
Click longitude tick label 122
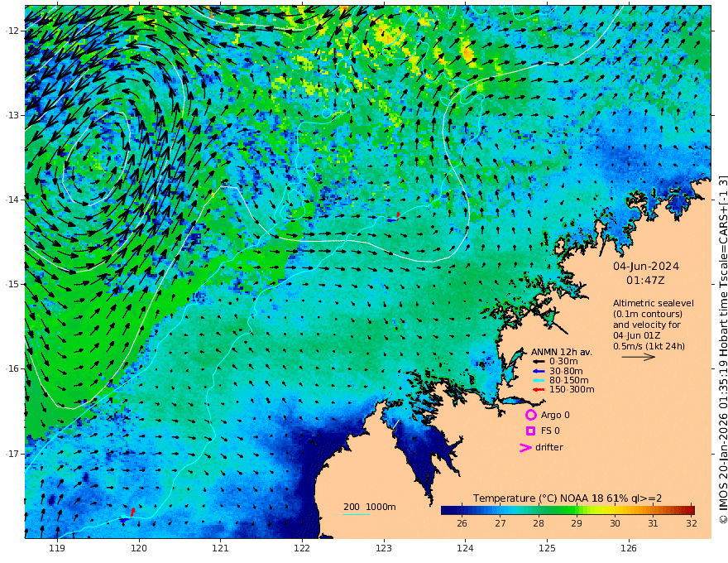pos(302,549)
